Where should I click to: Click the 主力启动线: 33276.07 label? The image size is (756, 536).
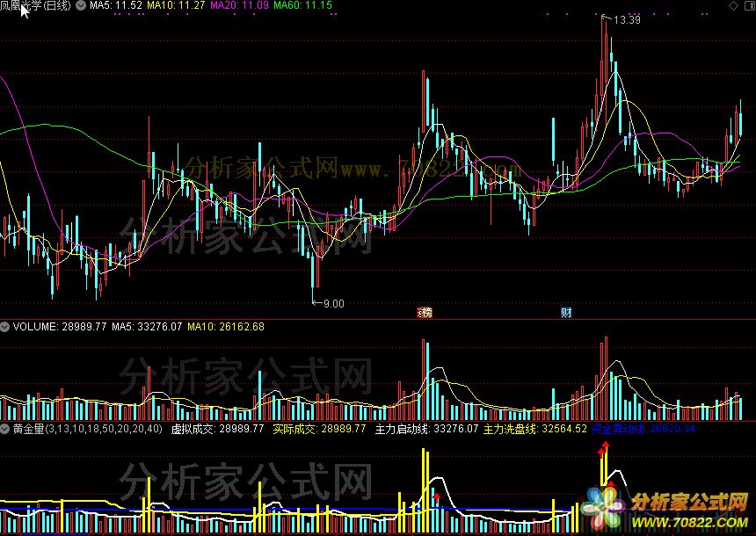(426, 429)
